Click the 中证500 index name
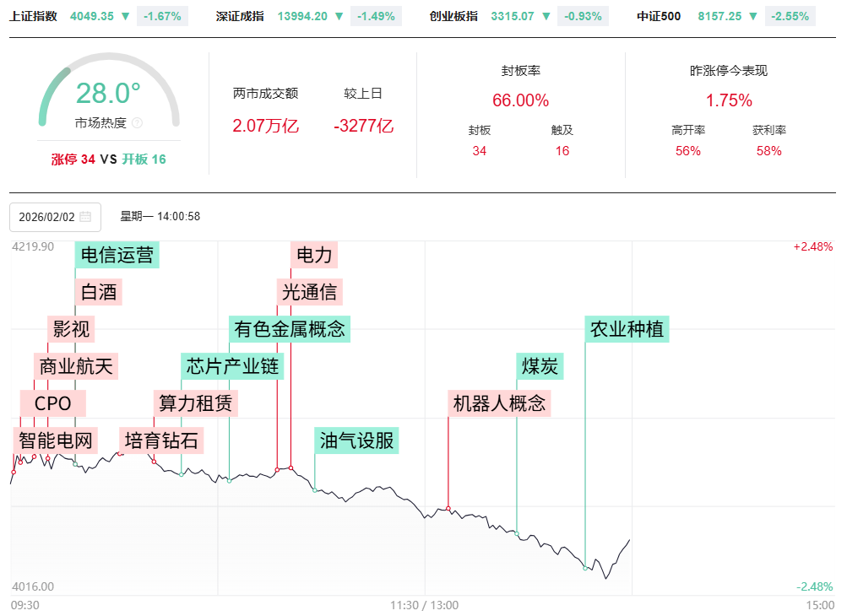 point(660,16)
